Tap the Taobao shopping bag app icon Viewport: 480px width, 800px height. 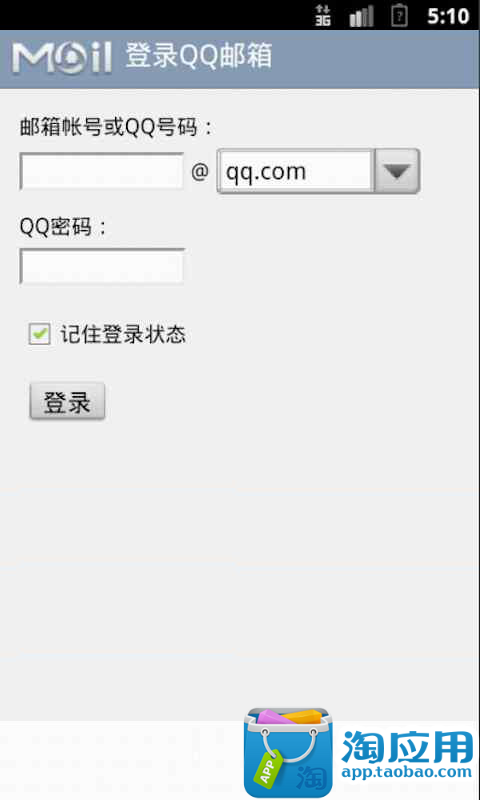[288, 752]
